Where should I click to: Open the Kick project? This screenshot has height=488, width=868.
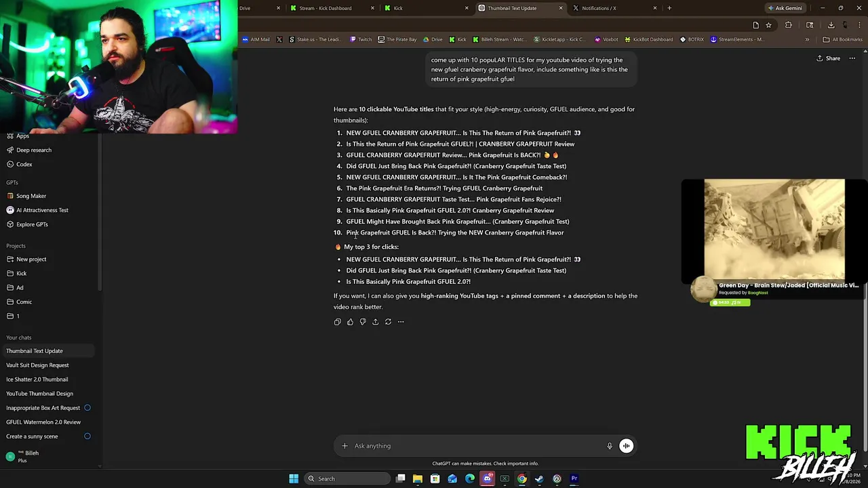point(17,273)
